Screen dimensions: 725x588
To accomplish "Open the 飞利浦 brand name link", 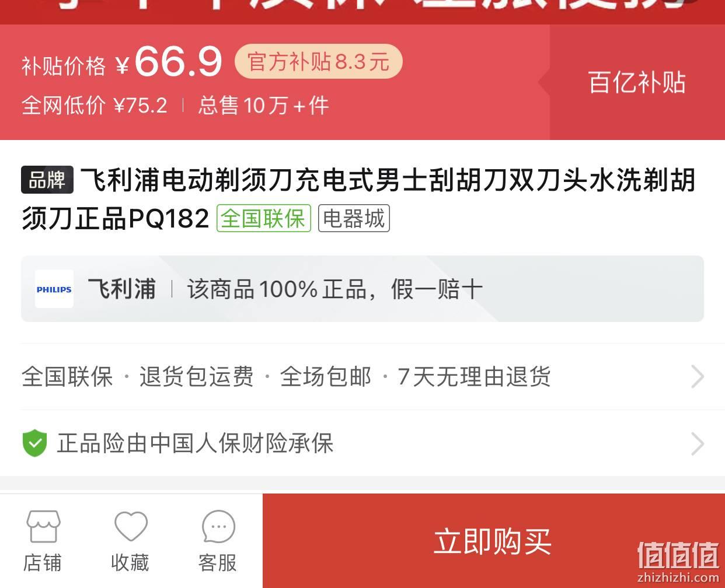I will coord(122,289).
